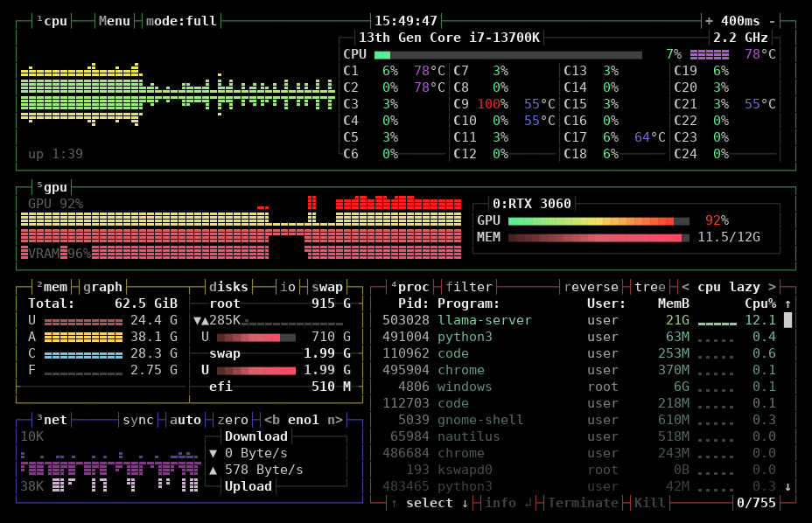Click the right arrow after cpu lazy sorting
The width and height of the screenshot is (812, 523).
(x=772, y=288)
